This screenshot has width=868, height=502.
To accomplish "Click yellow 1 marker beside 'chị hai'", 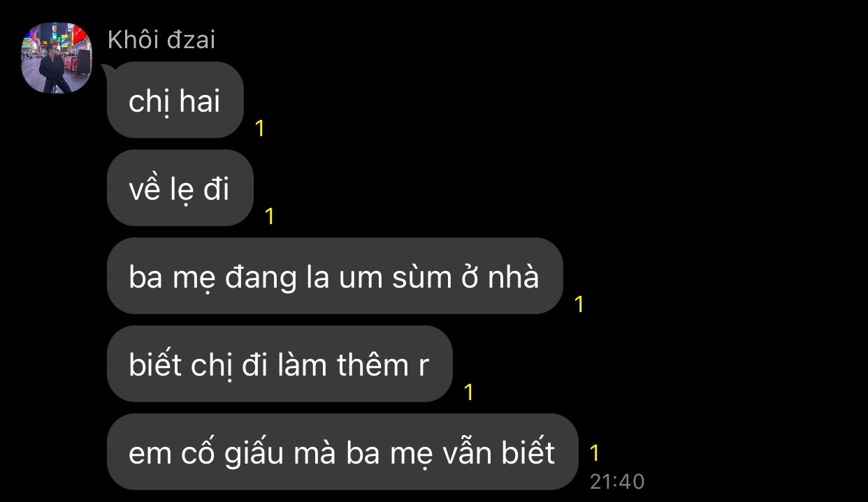I will pyautogui.click(x=259, y=128).
